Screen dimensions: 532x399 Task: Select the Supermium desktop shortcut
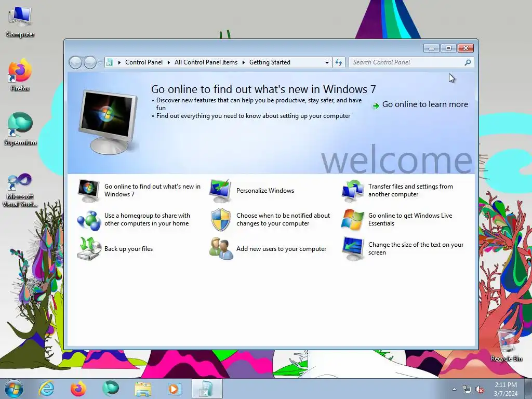click(x=20, y=129)
